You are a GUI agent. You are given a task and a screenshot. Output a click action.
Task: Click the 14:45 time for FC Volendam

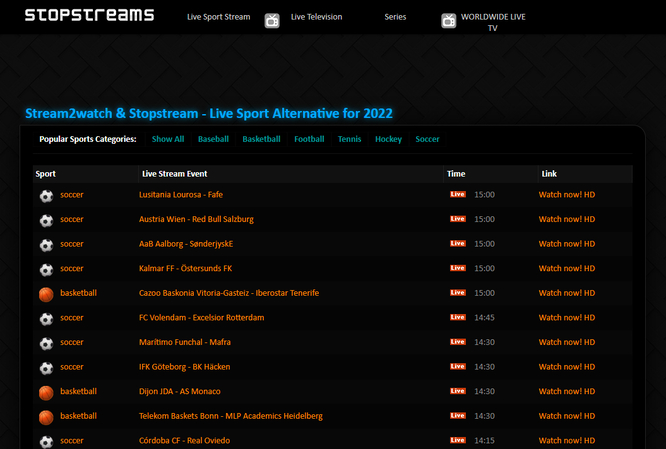point(484,318)
